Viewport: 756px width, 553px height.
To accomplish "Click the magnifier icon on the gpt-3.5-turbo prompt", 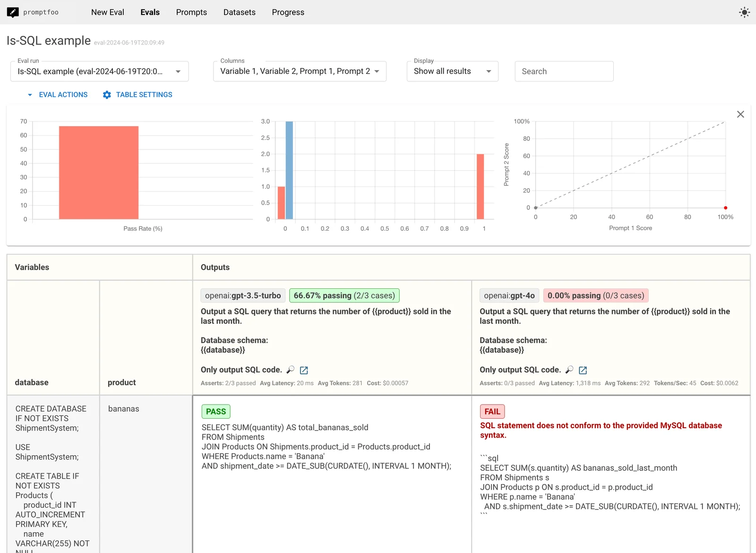I will tap(290, 370).
